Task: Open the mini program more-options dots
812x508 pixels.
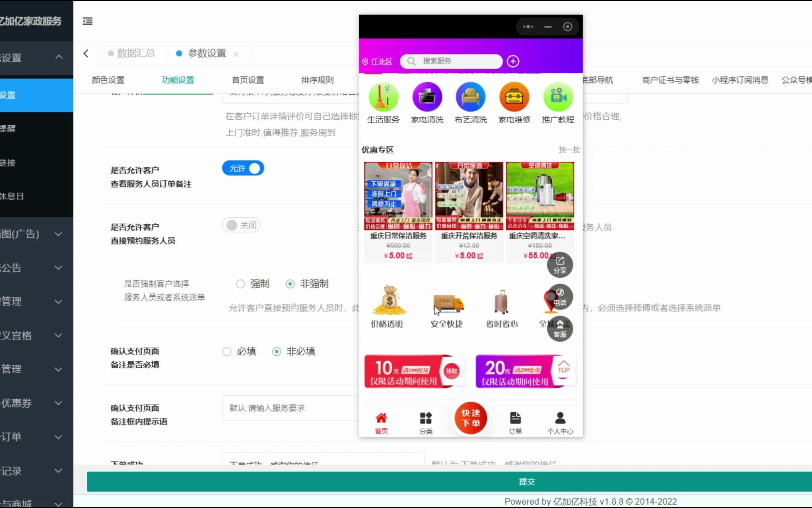Action: [528, 27]
